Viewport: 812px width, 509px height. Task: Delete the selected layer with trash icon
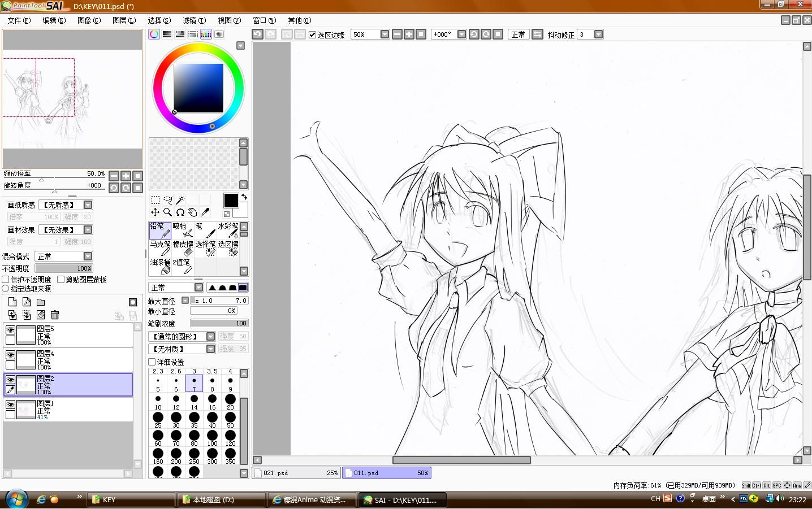(55, 315)
